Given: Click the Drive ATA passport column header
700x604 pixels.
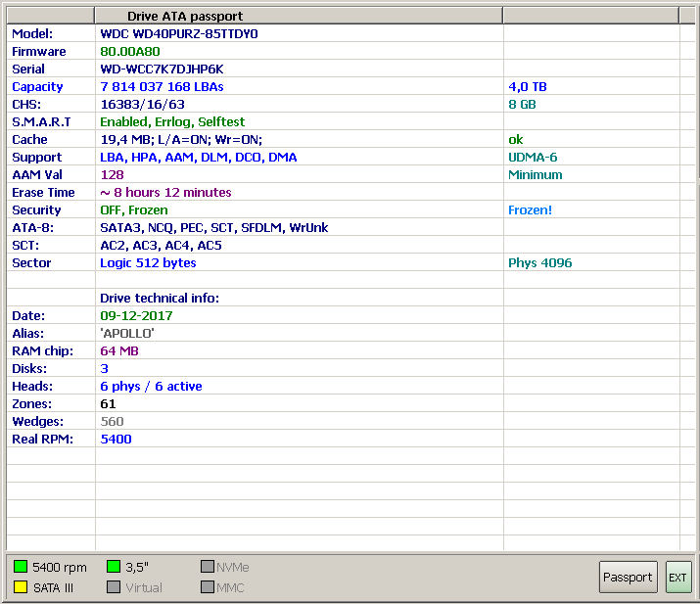Looking at the screenshot, I should pyautogui.click(x=299, y=16).
